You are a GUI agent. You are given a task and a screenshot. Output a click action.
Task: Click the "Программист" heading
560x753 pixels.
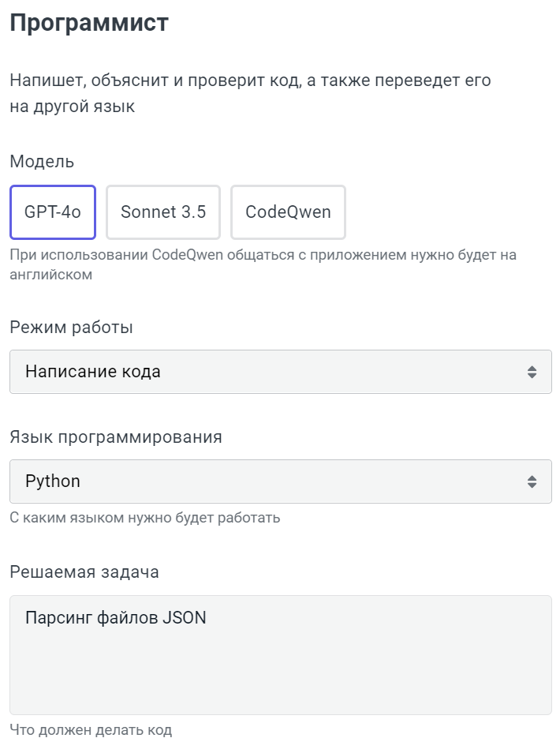88,23
